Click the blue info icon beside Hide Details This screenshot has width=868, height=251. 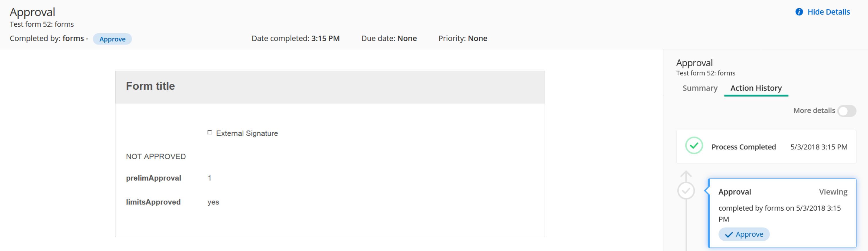point(799,12)
